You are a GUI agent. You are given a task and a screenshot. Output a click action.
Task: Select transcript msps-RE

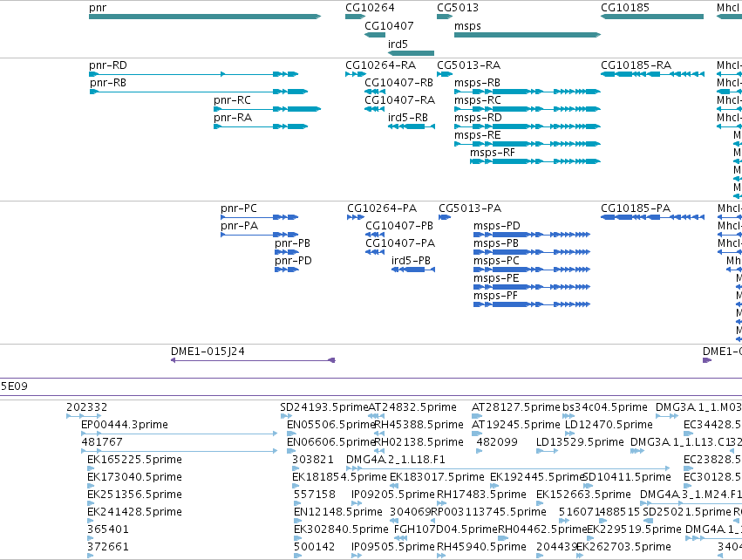coord(528,144)
